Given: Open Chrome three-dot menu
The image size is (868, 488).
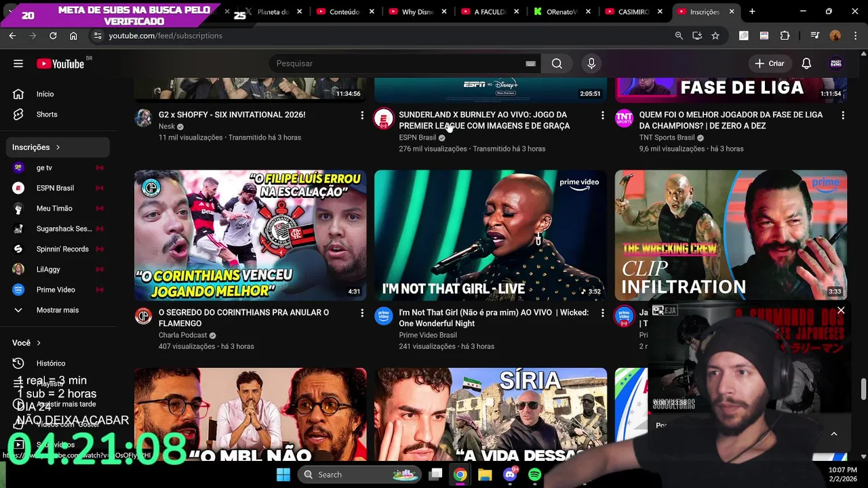Looking at the screenshot, I should 854,36.
